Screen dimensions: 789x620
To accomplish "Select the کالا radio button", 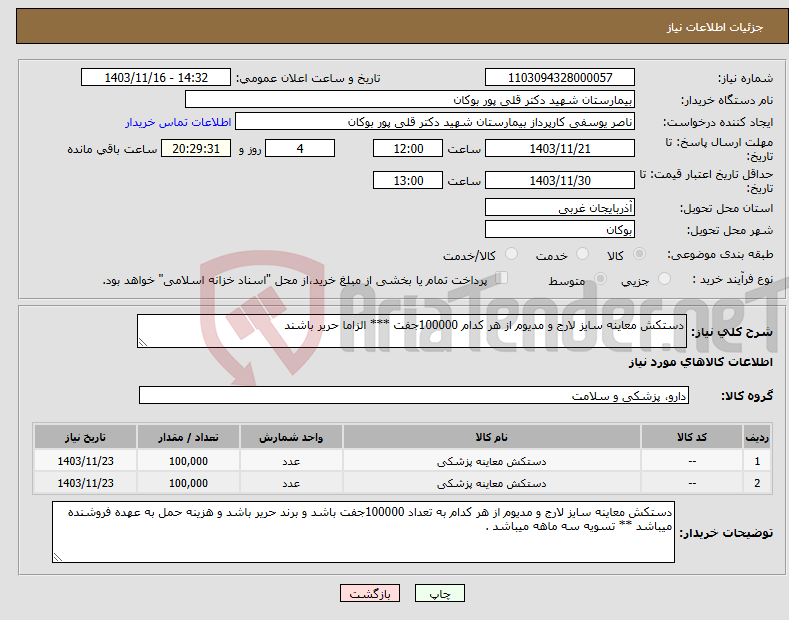I will 639,254.
